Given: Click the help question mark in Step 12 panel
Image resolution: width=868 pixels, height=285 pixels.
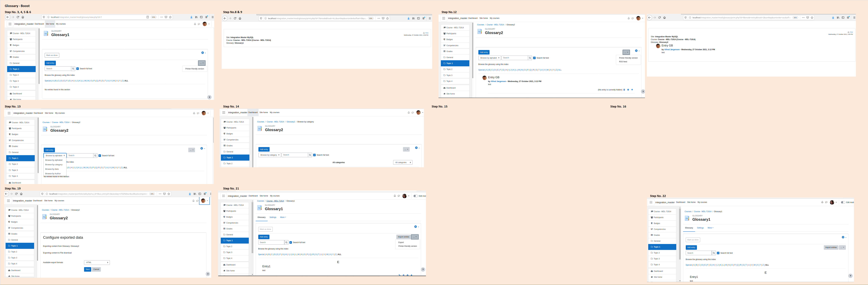Looking at the screenshot, I should click(643, 91).
